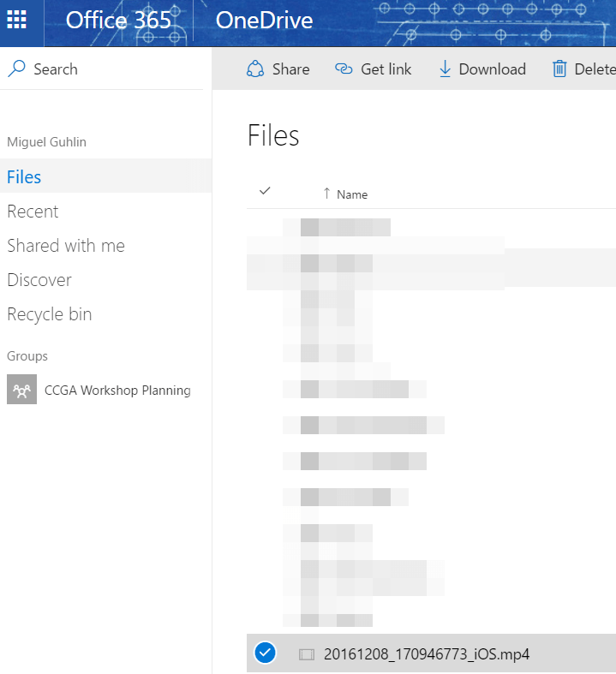The width and height of the screenshot is (616, 674).
Task: Open the CCGA Workshop Planning group
Action: [x=117, y=391]
